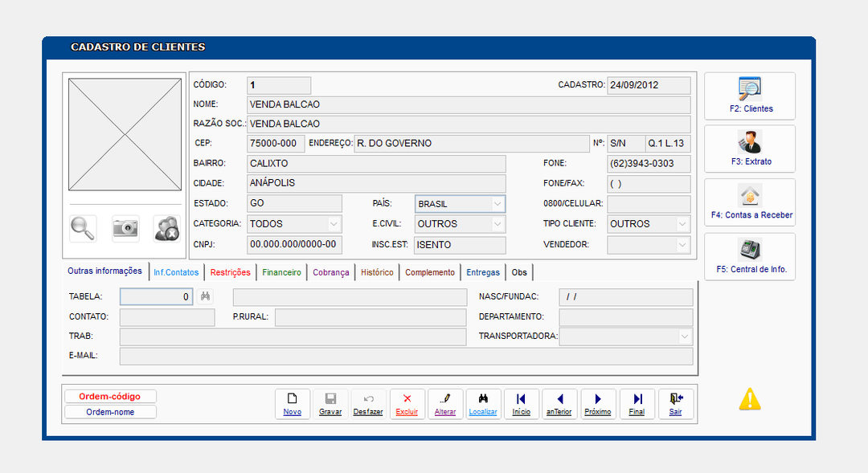Select the Histórico tab
868x473 pixels.
coord(377,272)
